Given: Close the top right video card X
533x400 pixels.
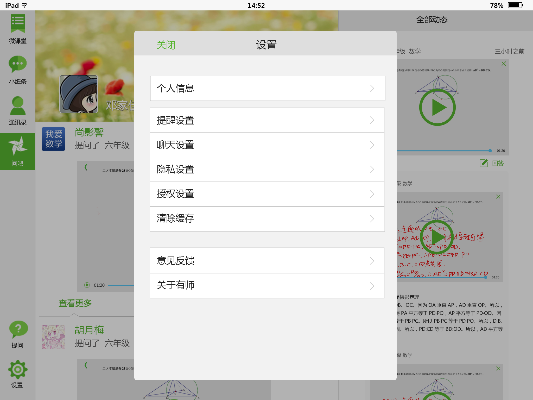Looking at the screenshot, I should pyautogui.click(x=504, y=64).
